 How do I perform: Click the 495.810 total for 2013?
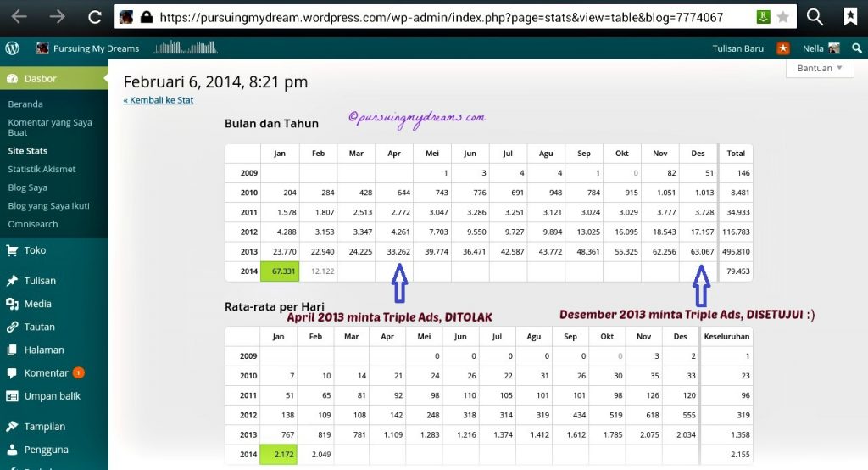coord(736,252)
